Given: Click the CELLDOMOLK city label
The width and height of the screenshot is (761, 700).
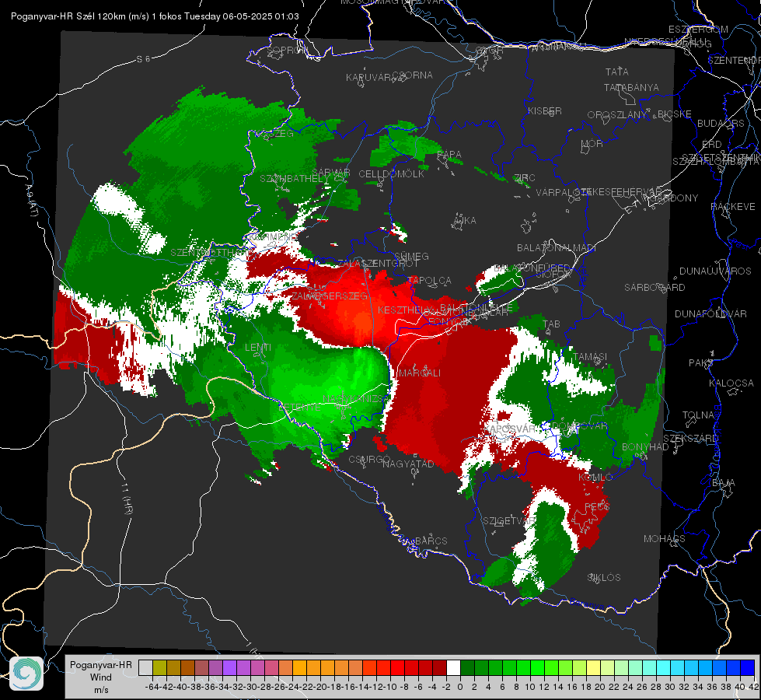Looking at the screenshot, I should (391, 174).
